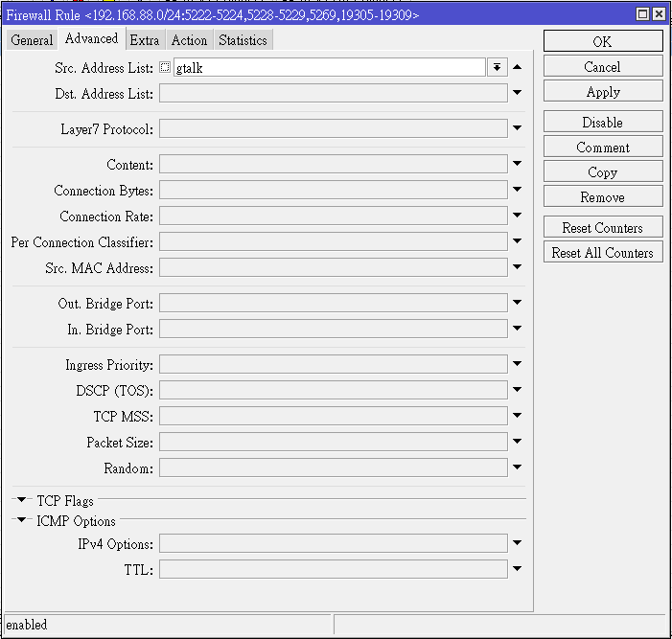672x639 pixels.
Task: Switch to the General tab
Action: coord(32,40)
